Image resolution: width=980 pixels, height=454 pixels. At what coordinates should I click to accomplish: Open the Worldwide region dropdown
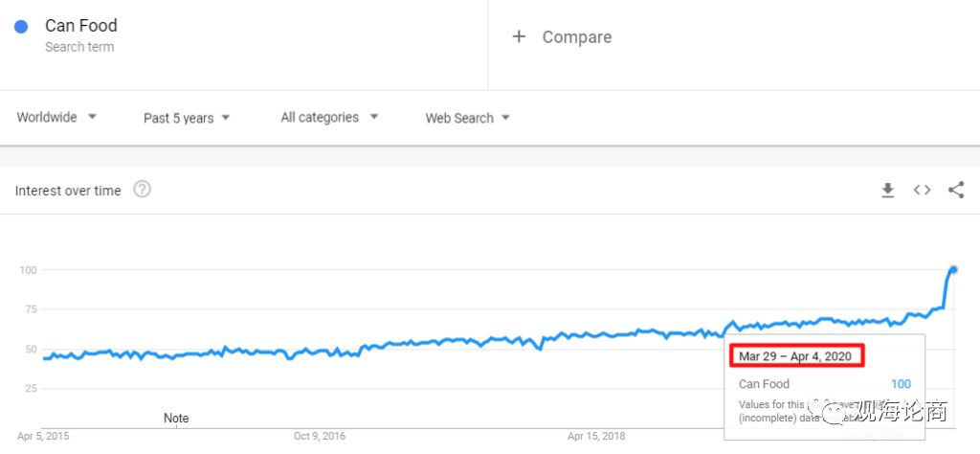(x=56, y=117)
